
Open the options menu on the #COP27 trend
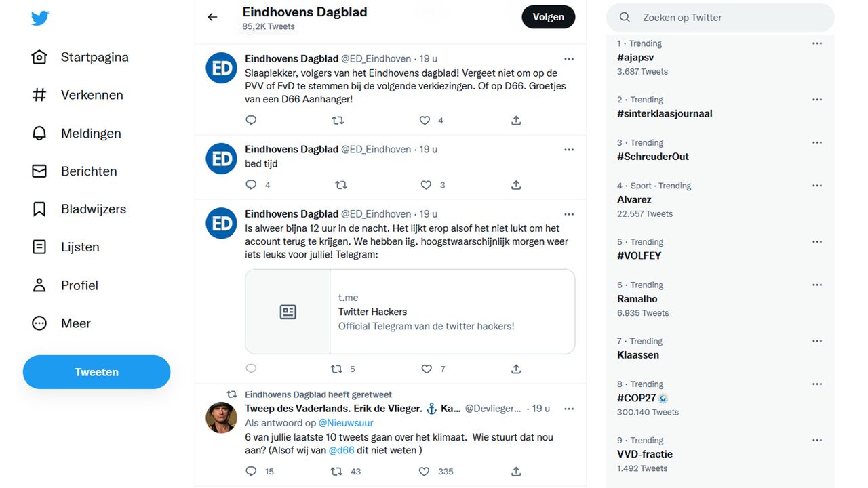tap(816, 384)
